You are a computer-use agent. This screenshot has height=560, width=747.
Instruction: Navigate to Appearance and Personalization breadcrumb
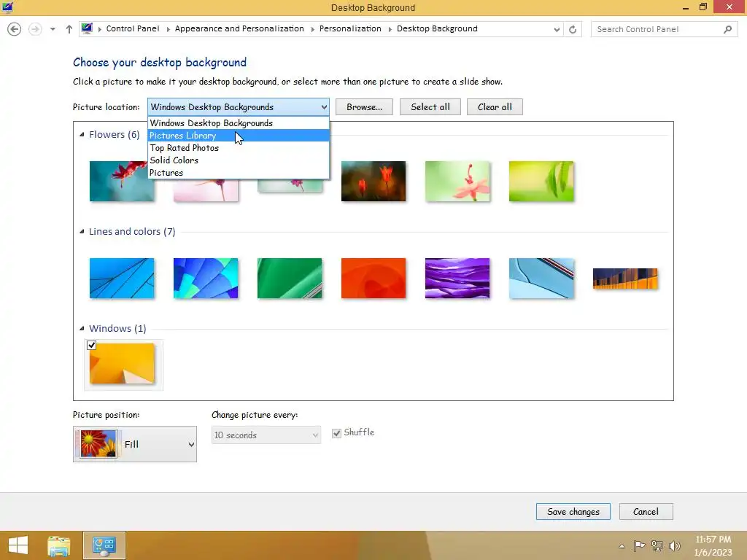click(x=239, y=28)
